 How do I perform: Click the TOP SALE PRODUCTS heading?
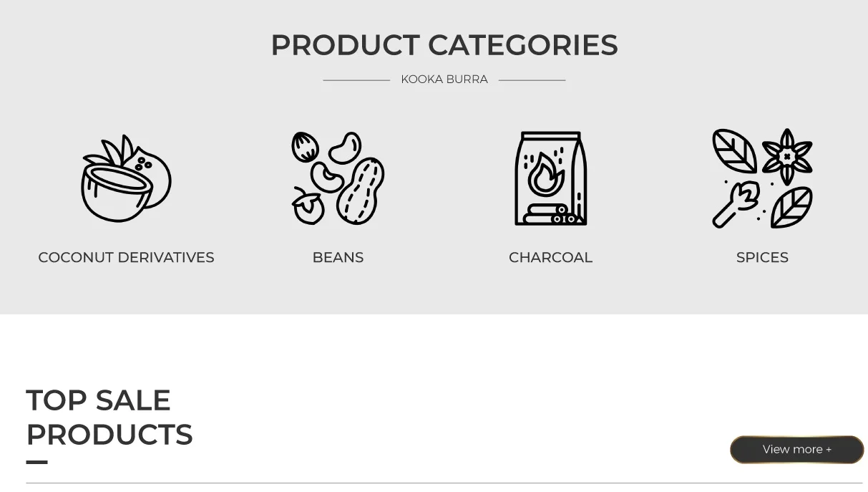[109, 418]
